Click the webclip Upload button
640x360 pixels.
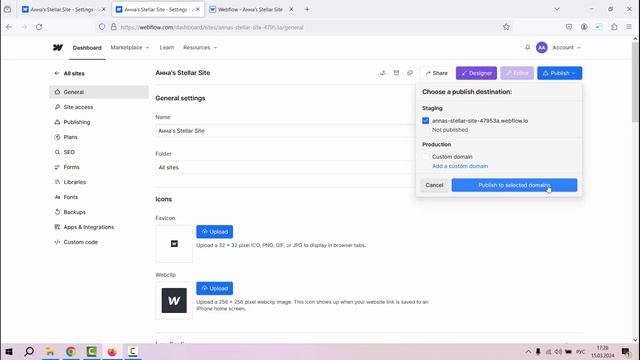pos(214,289)
